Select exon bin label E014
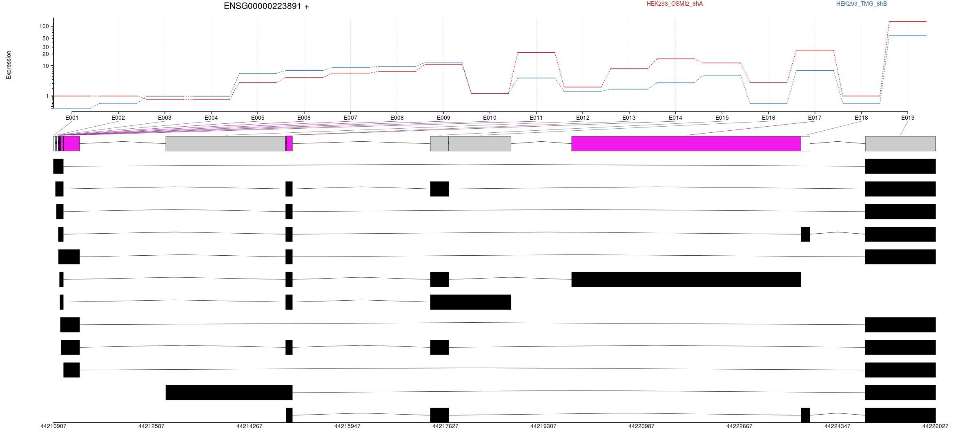This screenshot has height=433, width=980. [x=675, y=118]
